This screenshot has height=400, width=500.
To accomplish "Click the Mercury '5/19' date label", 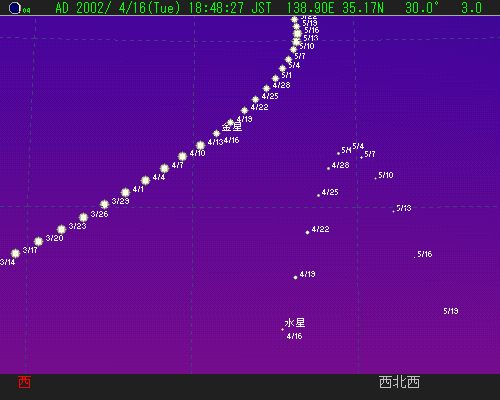I will (x=451, y=311).
